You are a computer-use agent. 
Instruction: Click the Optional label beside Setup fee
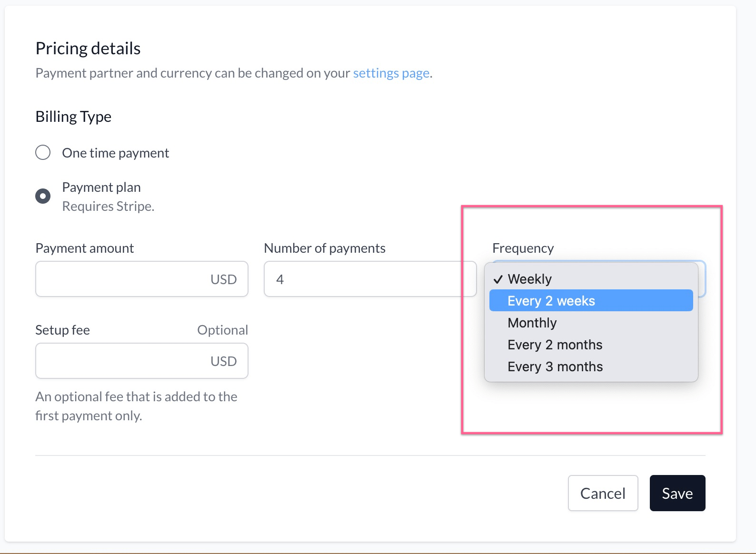pos(223,329)
